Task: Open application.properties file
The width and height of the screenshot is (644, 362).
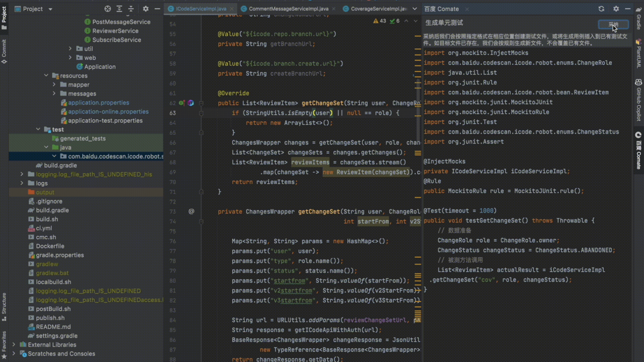Action: point(98,103)
